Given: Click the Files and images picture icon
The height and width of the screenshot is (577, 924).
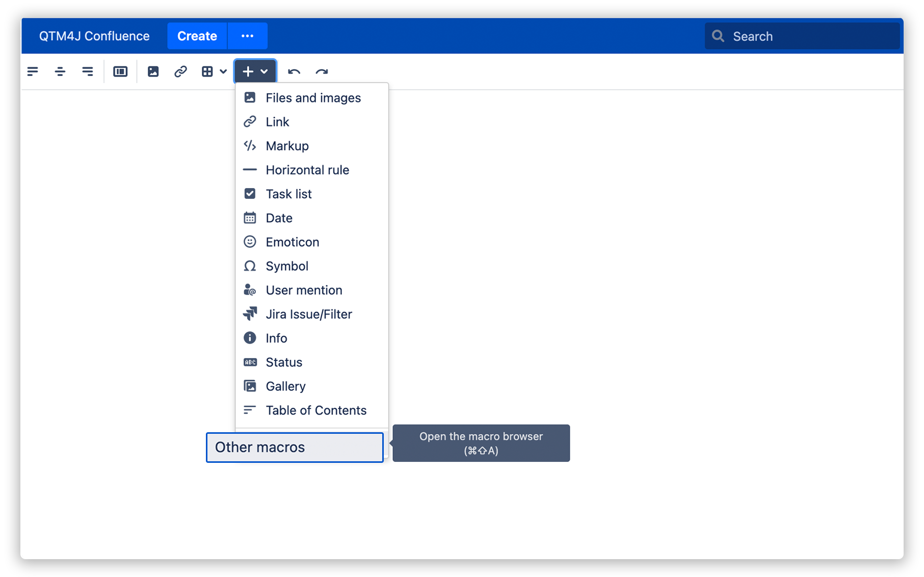Looking at the screenshot, I should tap(250, 97).
